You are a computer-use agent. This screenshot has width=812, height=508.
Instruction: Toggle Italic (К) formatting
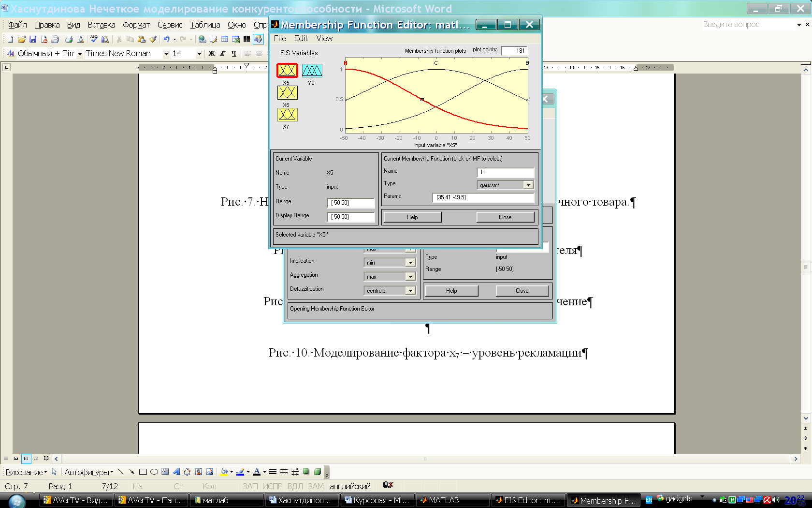223,53
